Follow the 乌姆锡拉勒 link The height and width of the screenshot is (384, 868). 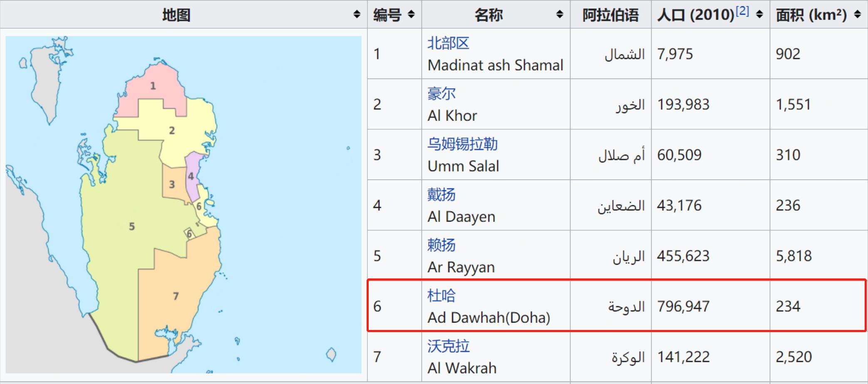point(462,144)
